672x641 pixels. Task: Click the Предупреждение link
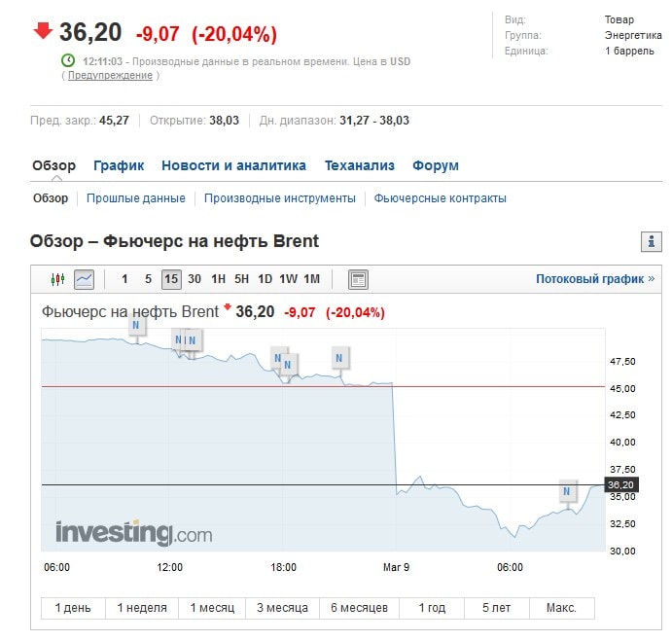click(110, 76)
